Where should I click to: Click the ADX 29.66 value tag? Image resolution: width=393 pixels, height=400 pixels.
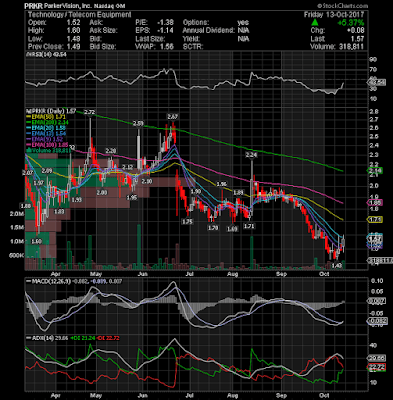pos(376,358)
